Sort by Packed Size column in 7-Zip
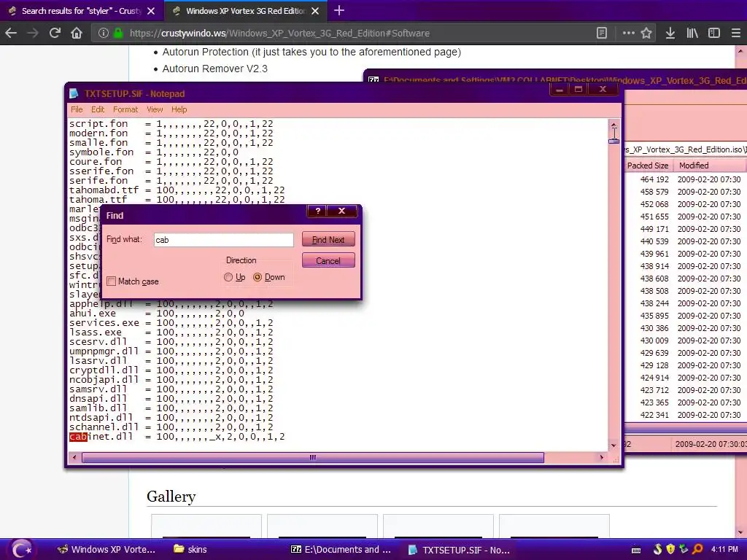The width and height of the screenshot is (747, 560). click(648, 166)
